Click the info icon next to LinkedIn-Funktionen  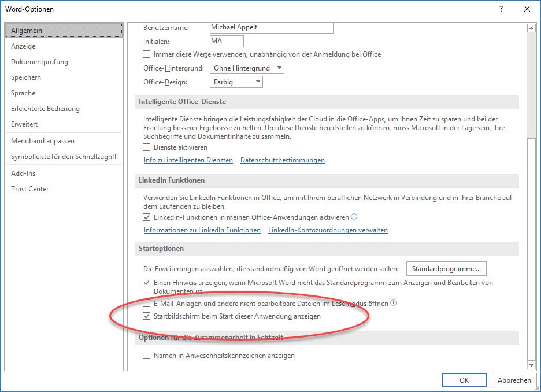355,217
